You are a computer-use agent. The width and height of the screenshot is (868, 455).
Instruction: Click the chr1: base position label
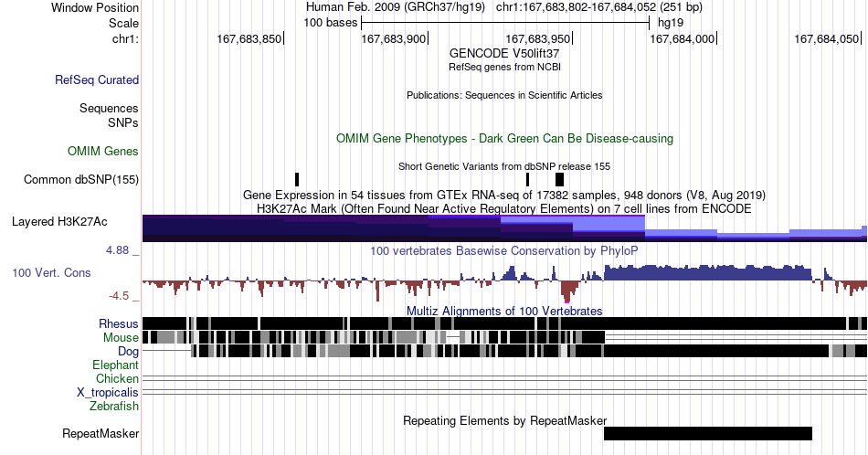coord(125,38)
